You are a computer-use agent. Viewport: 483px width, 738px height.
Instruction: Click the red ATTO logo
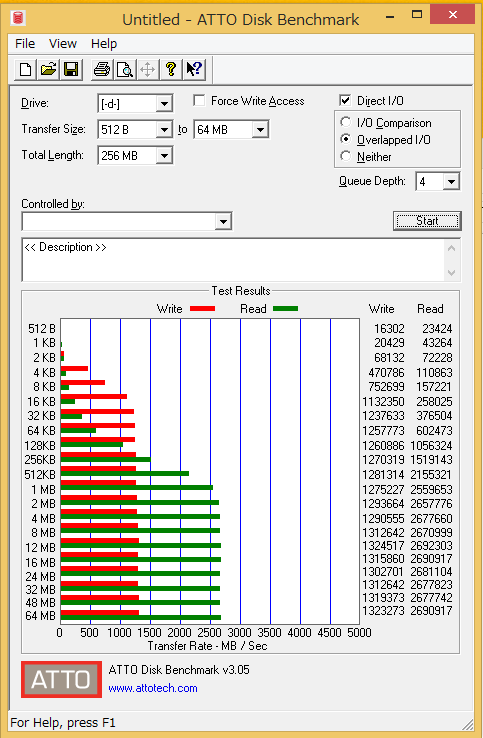coord(61,679)
